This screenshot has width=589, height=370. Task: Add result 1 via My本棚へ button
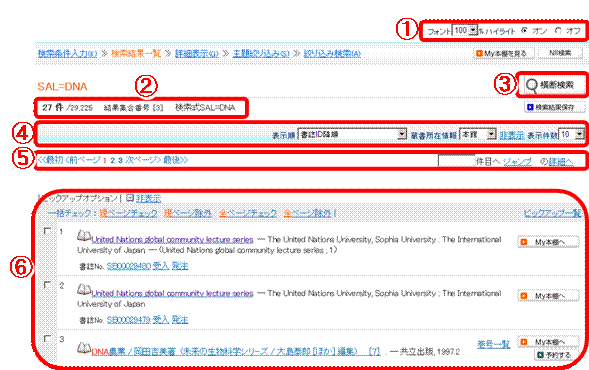548,242
